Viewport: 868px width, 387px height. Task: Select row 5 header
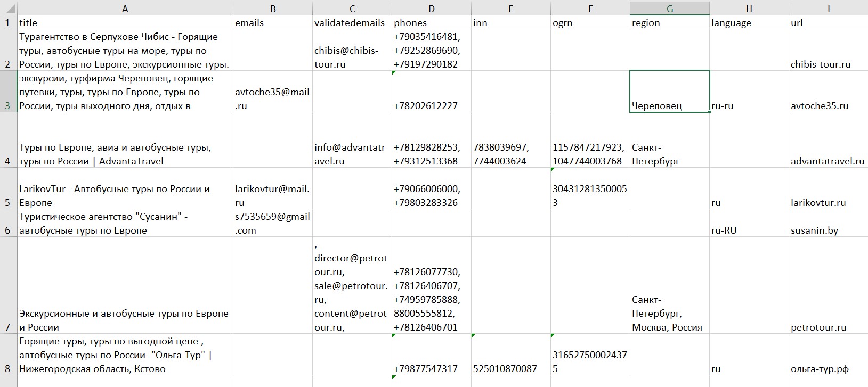pos(9,188)
